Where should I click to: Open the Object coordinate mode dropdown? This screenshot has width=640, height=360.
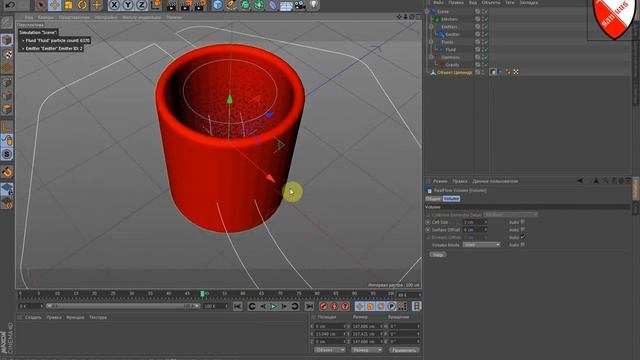coord(329,350)
